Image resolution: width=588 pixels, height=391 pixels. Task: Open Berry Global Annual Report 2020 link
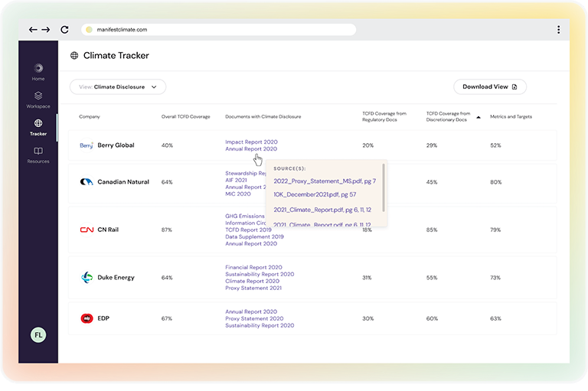251,149
